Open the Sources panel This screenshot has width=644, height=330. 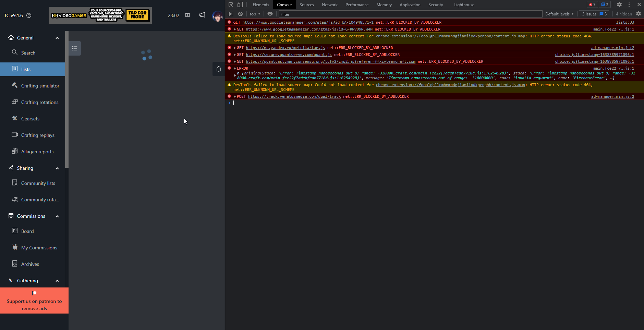click(306, 4)
